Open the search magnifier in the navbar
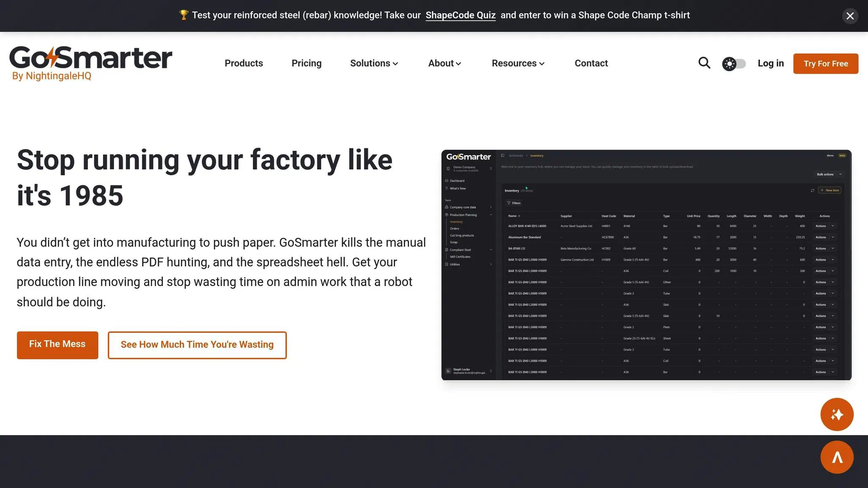 click(x=704, y=63)
